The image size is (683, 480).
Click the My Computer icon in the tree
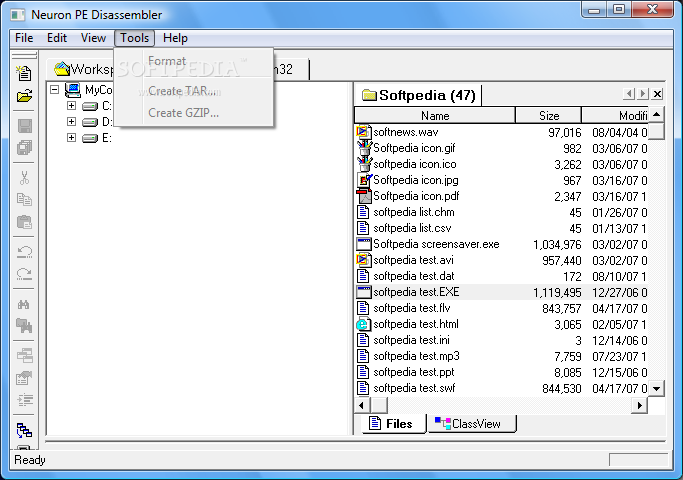coord(73,90)
